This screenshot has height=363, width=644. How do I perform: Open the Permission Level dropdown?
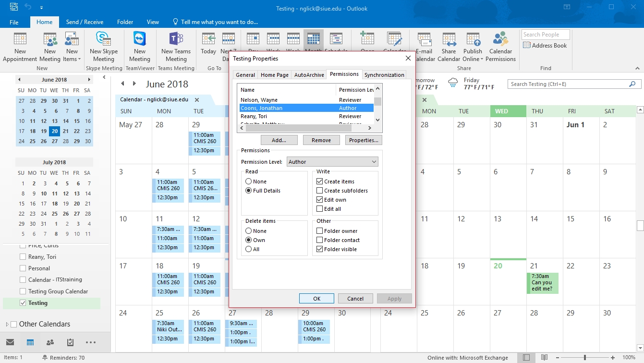point(332,162)
